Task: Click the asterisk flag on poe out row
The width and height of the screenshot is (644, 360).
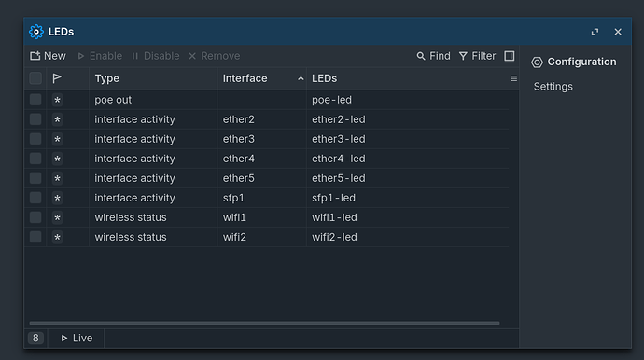Action: click(58, 100)
